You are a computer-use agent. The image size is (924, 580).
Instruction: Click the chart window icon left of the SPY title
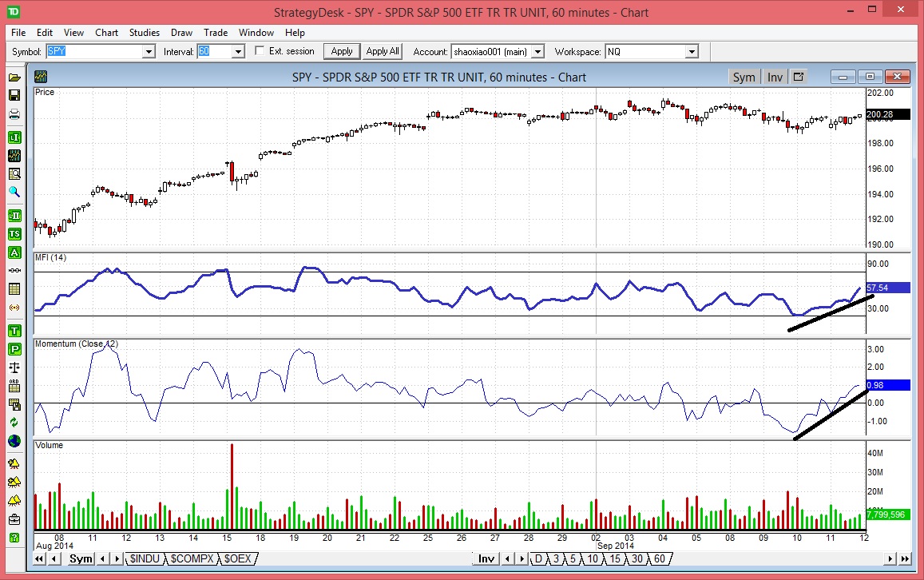41,77
